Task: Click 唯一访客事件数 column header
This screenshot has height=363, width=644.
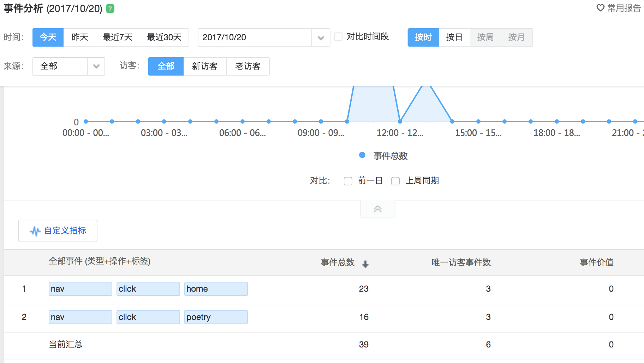Action: 461,262
